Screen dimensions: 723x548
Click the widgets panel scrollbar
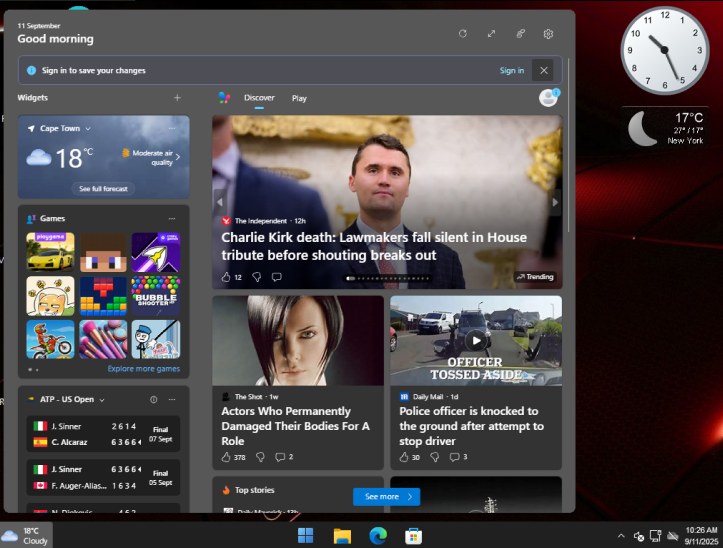pos(569,145)
